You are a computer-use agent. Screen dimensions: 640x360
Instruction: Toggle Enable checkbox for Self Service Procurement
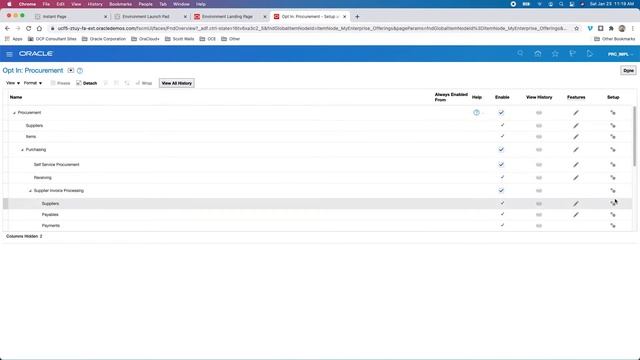coord(501,164)
